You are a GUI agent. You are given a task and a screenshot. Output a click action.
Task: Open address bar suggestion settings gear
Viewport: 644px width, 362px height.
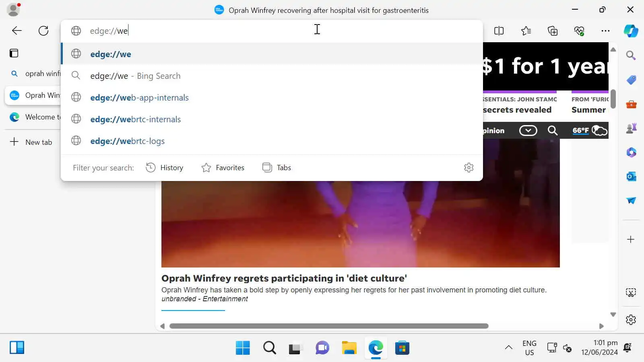[x=469, y=167]
